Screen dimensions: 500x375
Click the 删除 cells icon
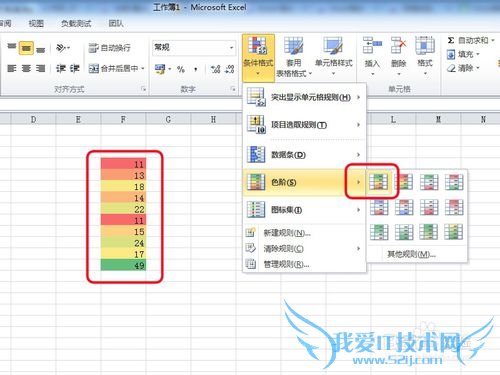point(399,45)
